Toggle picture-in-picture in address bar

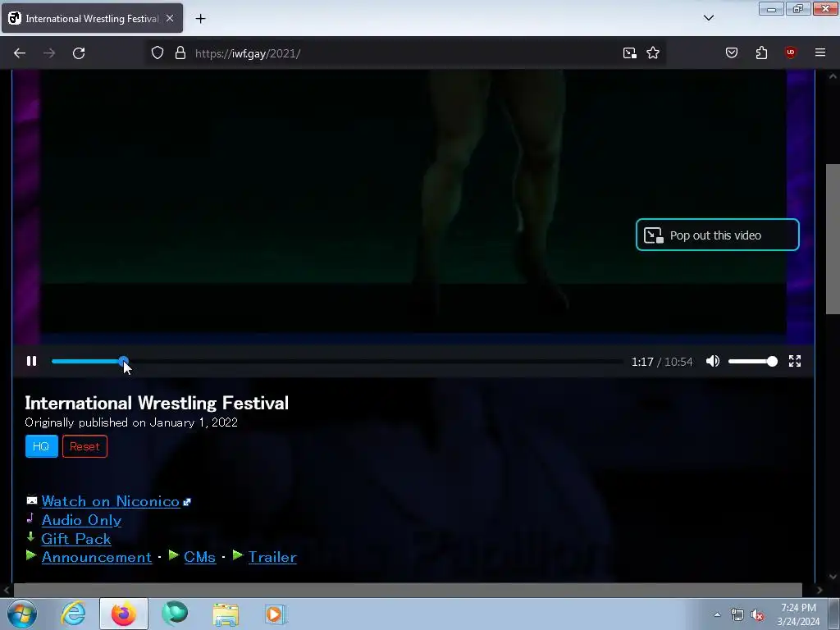pos(629,53)
